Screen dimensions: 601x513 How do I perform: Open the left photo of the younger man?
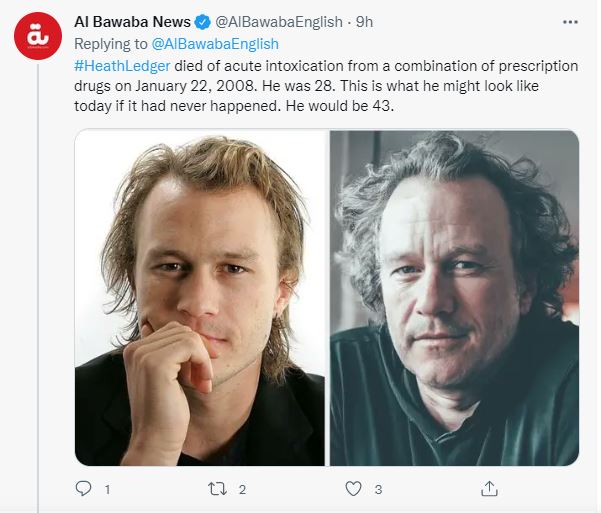pos(200,298)
